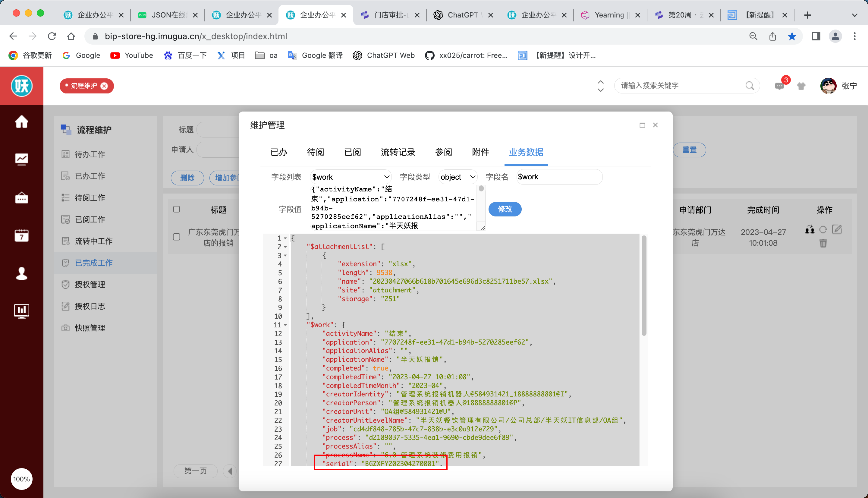
Task: Click the t-shirt theme icon
Action: [801, 86]
